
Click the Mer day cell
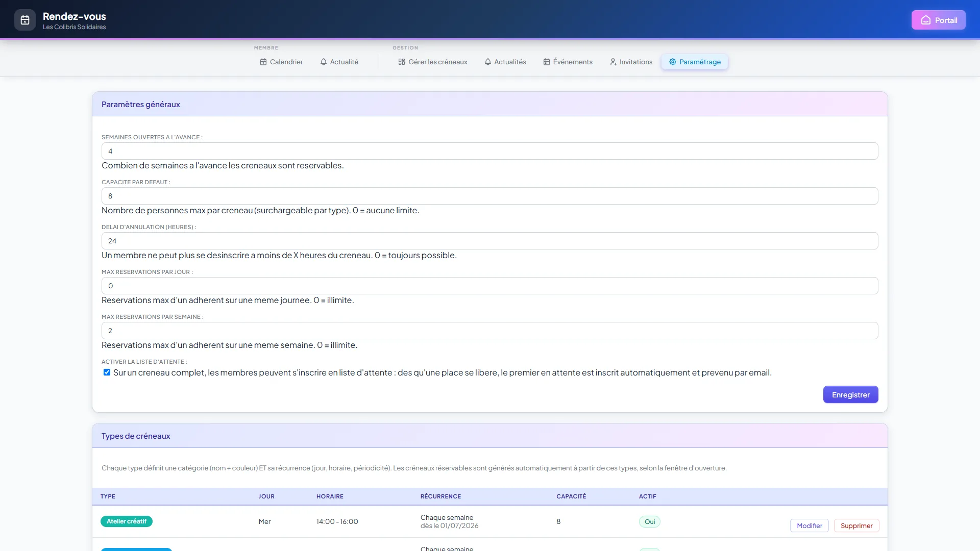(264, 521)
